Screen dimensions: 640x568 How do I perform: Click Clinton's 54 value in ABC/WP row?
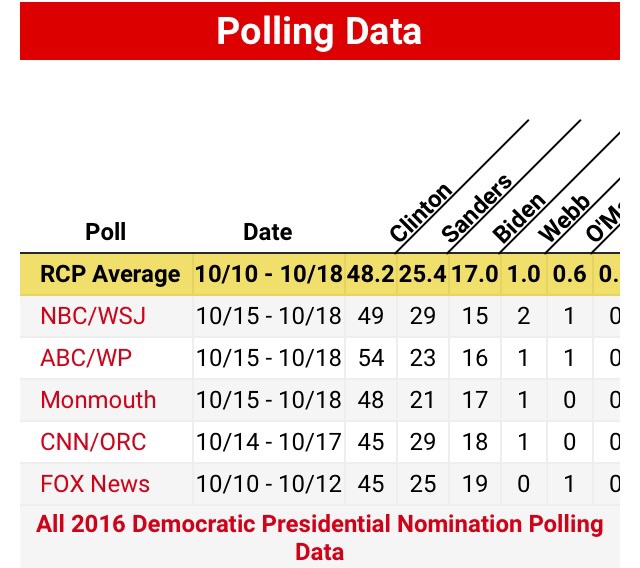(371, 358)
